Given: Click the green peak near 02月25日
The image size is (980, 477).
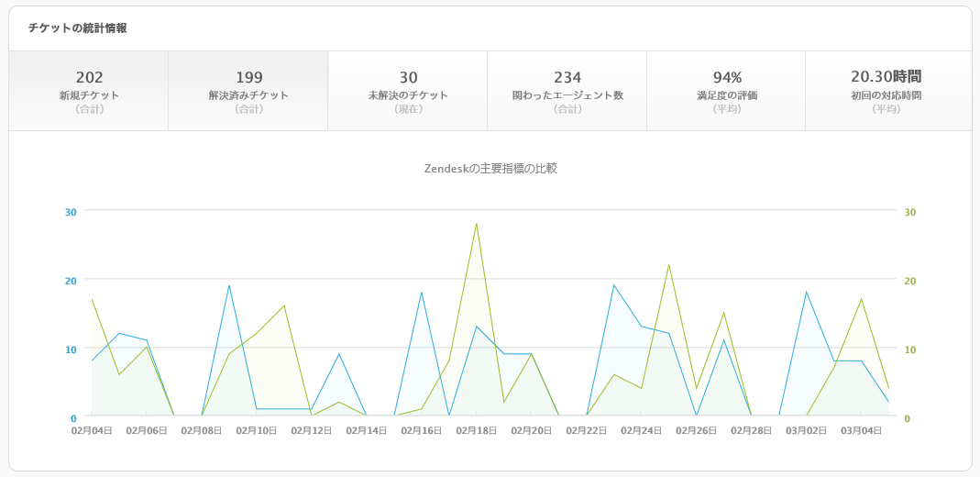Looking at the screenshot, I should (668, 264).
